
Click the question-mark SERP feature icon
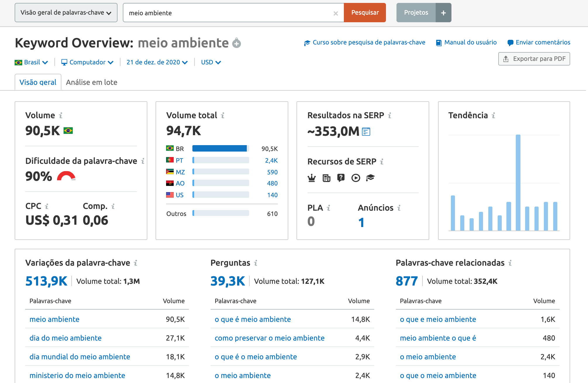pos(341,178)
